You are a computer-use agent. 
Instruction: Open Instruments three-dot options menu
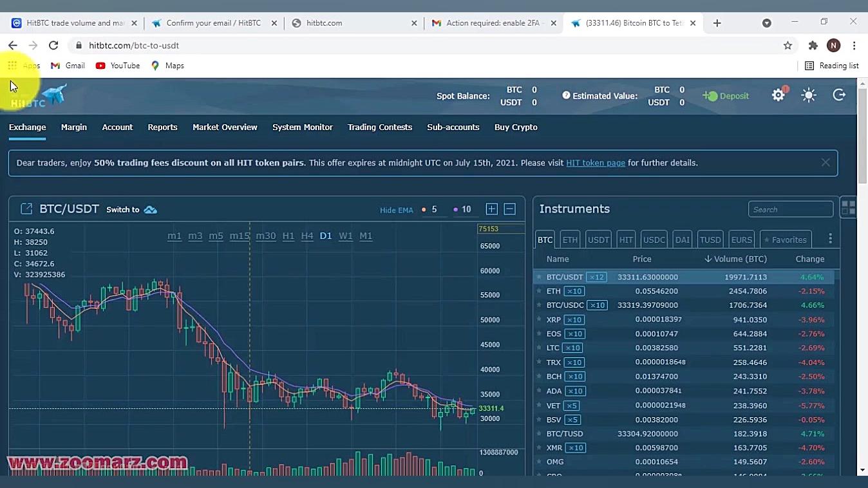click(x=830, y=239)
